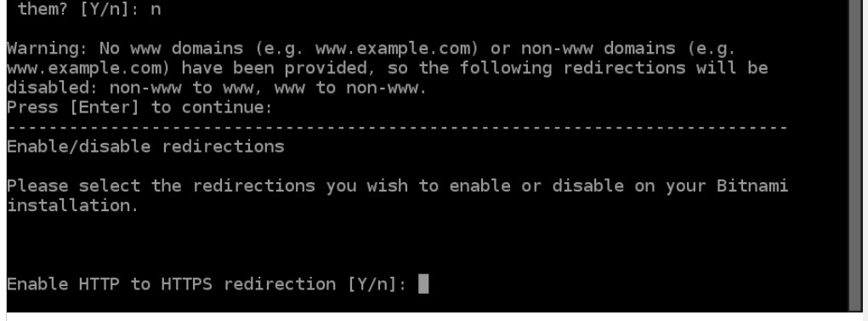Click the 'disabled:' word in the warning
The image size is (868, 321).
[53, 88]
